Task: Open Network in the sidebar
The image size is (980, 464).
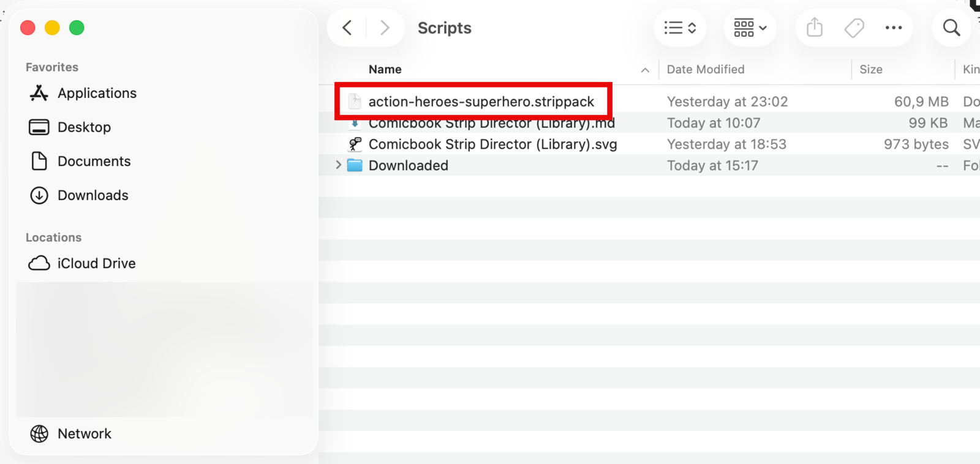Action: pyautogui.click(x=84, y=433)
